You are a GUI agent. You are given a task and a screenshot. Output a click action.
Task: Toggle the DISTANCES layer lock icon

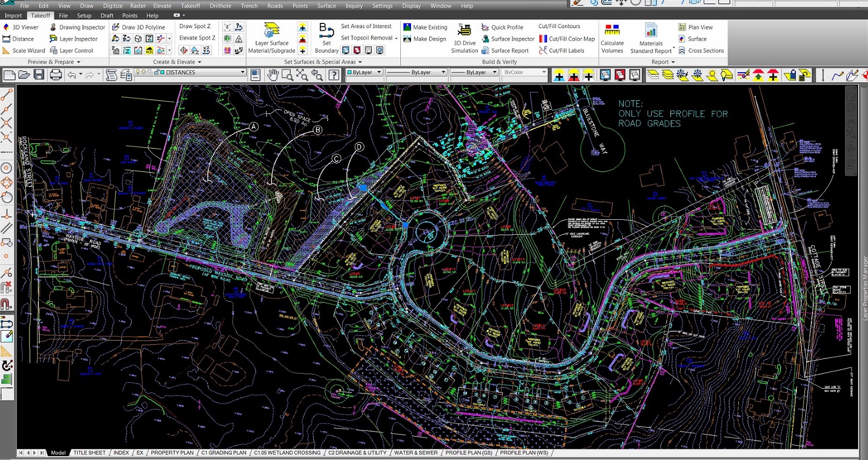pos(156,72)
